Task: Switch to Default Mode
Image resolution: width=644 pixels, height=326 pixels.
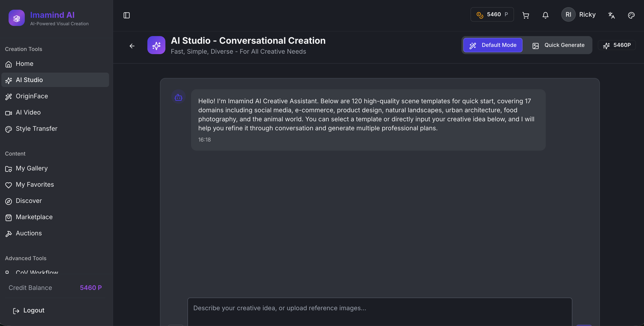Action: point(493,45)
